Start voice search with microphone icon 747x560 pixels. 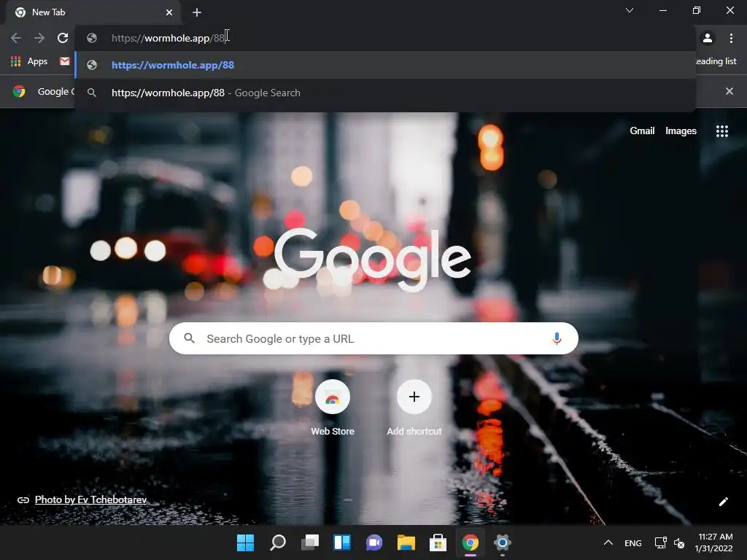(557, 338)
